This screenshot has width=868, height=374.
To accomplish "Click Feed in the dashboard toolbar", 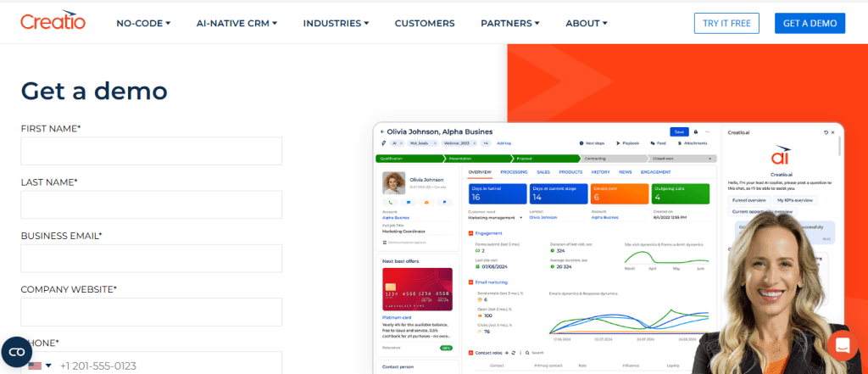I will pyautogui.click(x=657, y=143).
